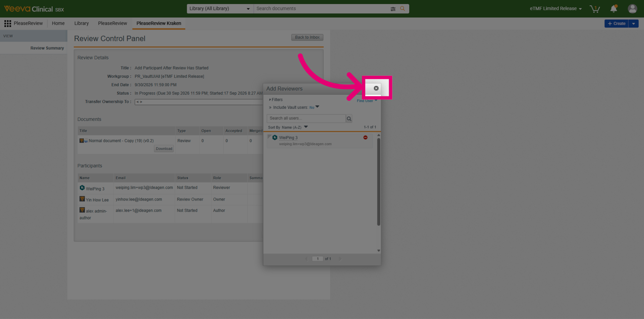Open the notifications bell
Viewport: 644px width, 319px height.
pos(613,9)
